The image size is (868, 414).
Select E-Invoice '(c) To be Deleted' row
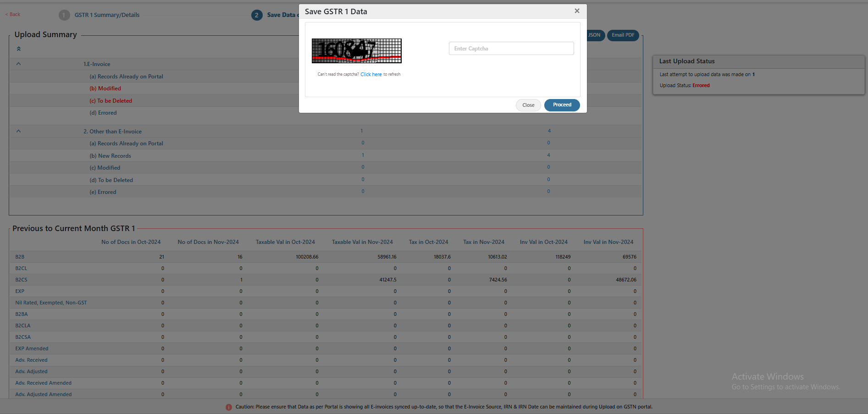coord(111,101)
